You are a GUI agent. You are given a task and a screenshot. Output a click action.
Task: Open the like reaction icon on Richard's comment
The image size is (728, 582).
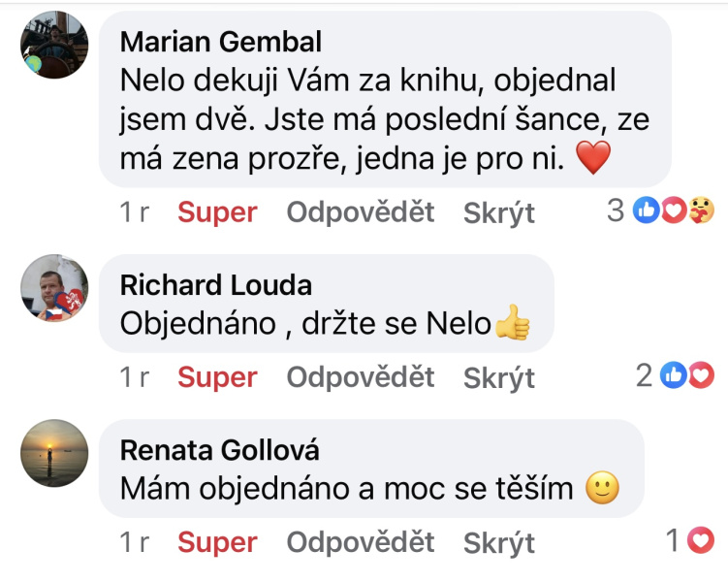673,375
